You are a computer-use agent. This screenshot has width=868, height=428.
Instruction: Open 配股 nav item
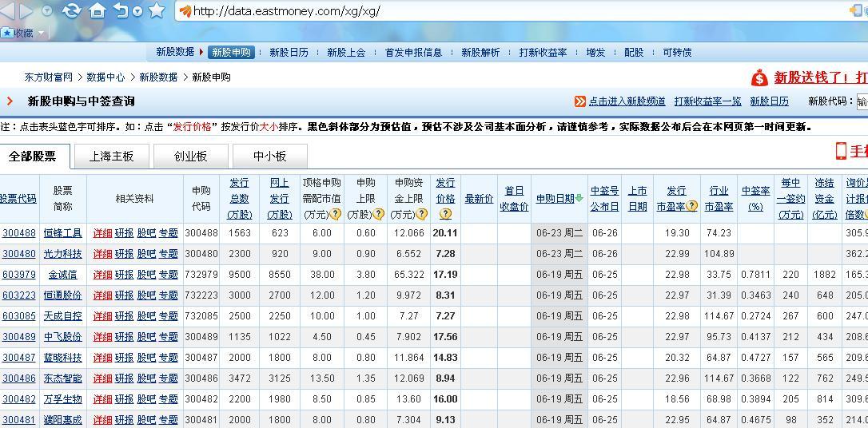pyautogui.click(x=634, y=53)
